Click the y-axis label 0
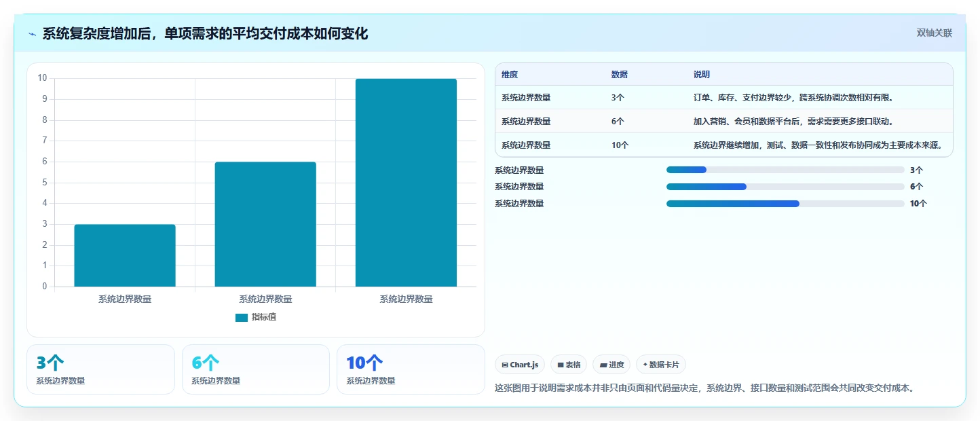 coord(44,287)
